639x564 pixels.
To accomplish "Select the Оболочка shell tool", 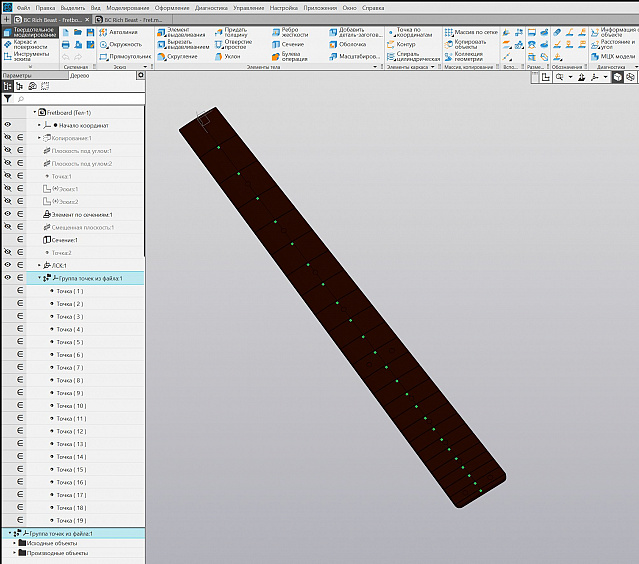I will [x=352, y=44].
